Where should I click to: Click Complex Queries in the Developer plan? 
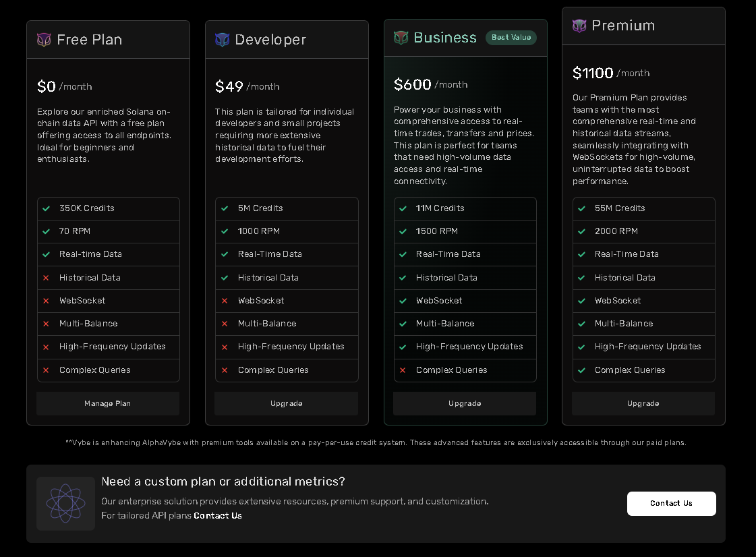point(273,370)
